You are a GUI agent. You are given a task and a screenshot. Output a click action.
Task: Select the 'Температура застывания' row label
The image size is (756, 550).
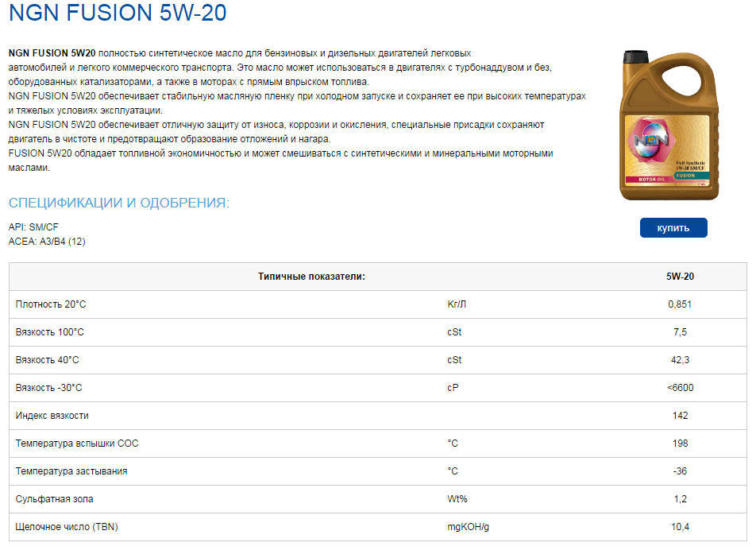71,471
